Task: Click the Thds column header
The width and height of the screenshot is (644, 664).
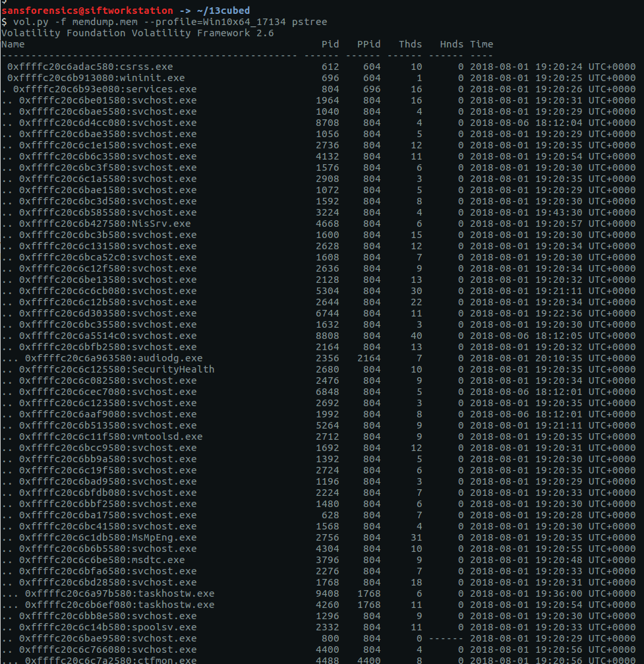Action: click(x=410, y=44)
